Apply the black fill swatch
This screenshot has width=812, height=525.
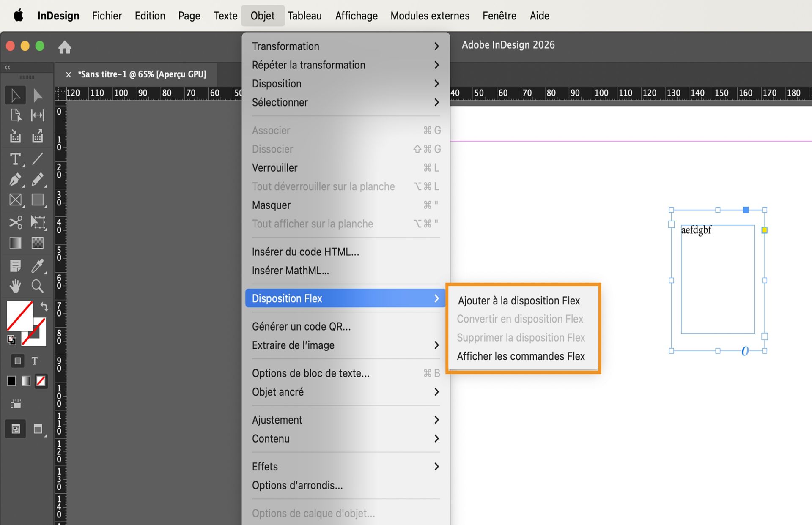click(x=11, y=381)
